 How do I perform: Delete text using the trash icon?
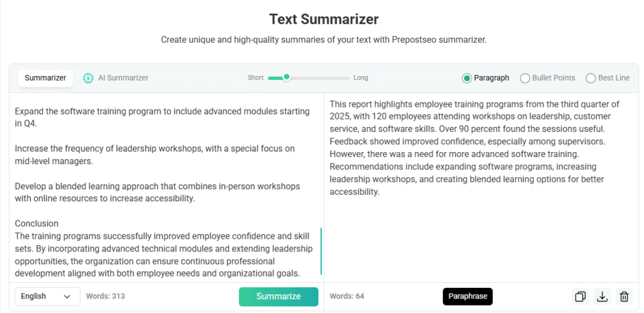pos(624,297)
